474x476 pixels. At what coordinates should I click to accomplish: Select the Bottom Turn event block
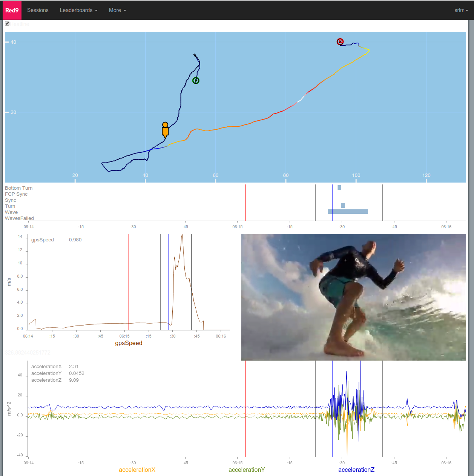(x=339, y=187)
